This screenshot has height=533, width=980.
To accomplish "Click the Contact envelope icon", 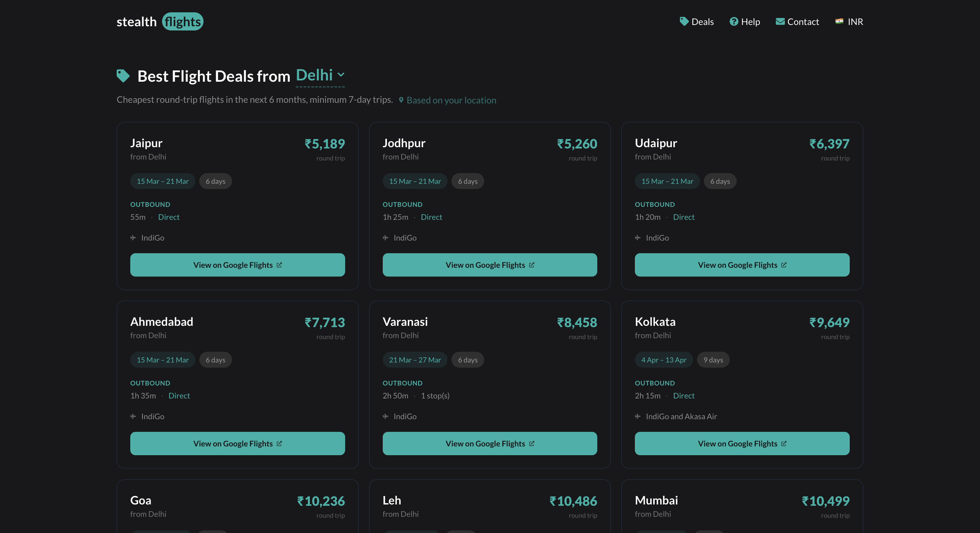I will click(x=780, y=22).
